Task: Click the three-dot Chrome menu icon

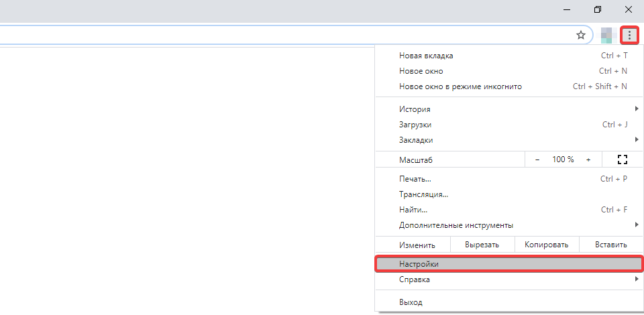Action: coord(629,35)
